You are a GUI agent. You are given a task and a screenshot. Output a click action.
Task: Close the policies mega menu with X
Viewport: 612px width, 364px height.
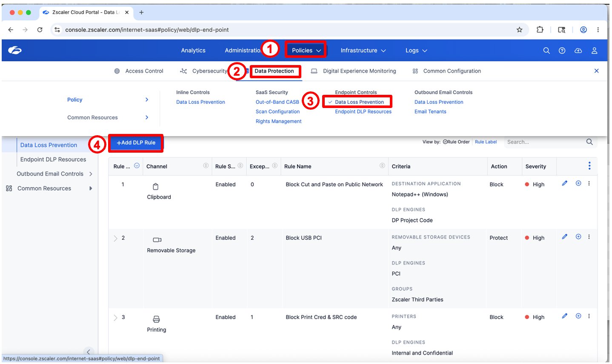[x=597, y=71]
